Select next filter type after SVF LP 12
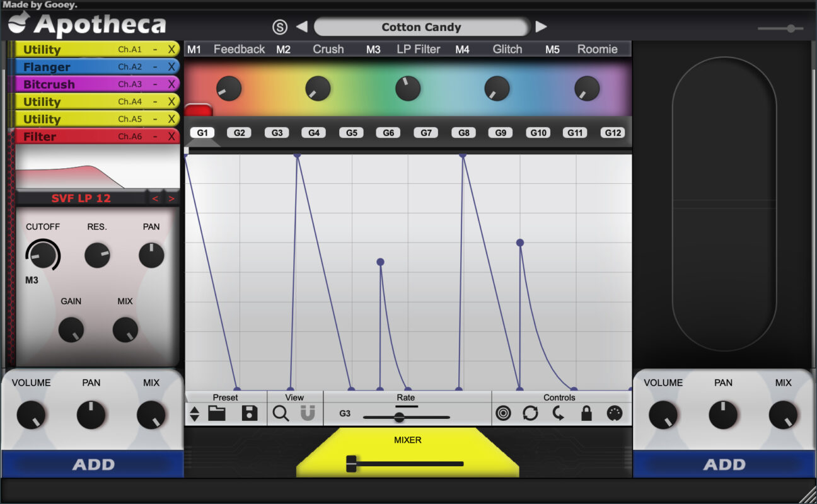 click(x=171, y=198)
